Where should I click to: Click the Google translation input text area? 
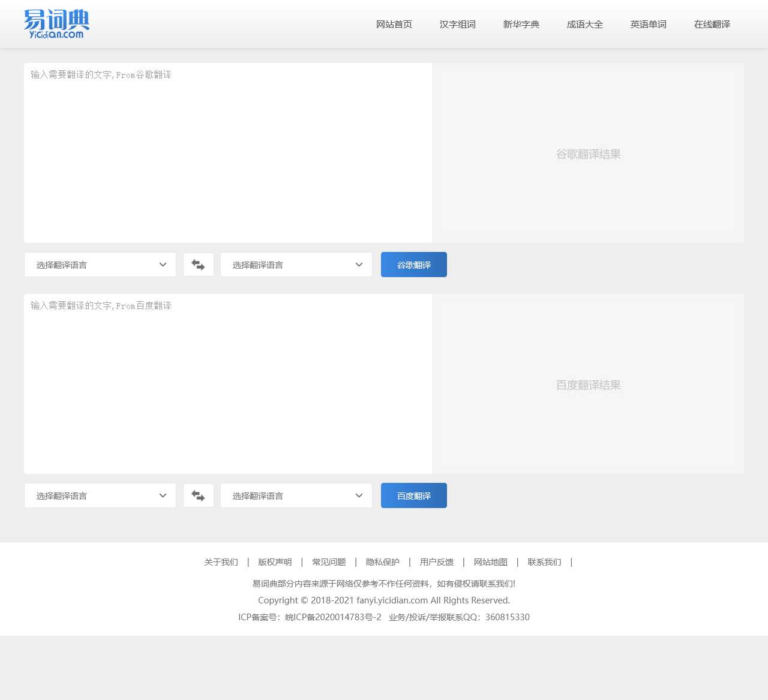pyautogui.click(x=228, y=153)
